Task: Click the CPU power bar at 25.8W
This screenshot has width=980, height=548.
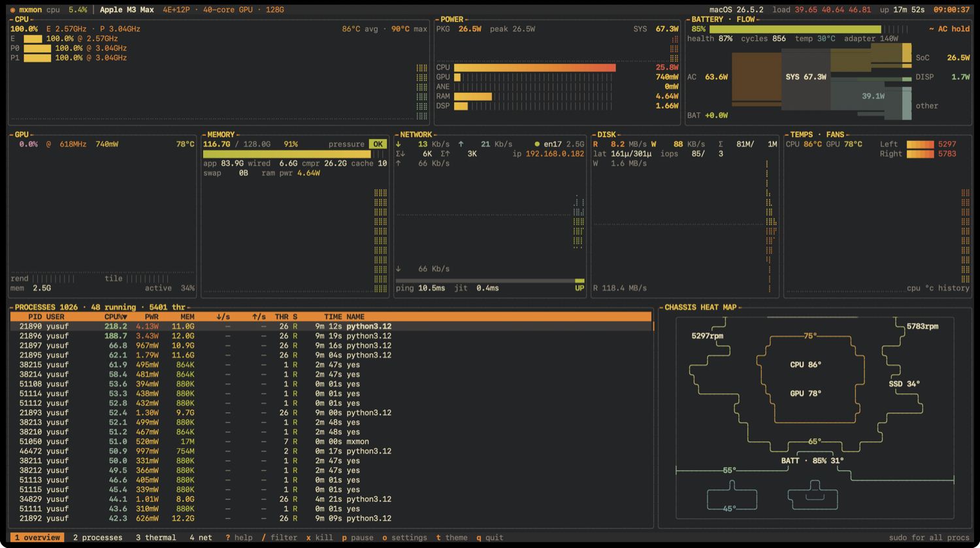Action: (535, 67)
